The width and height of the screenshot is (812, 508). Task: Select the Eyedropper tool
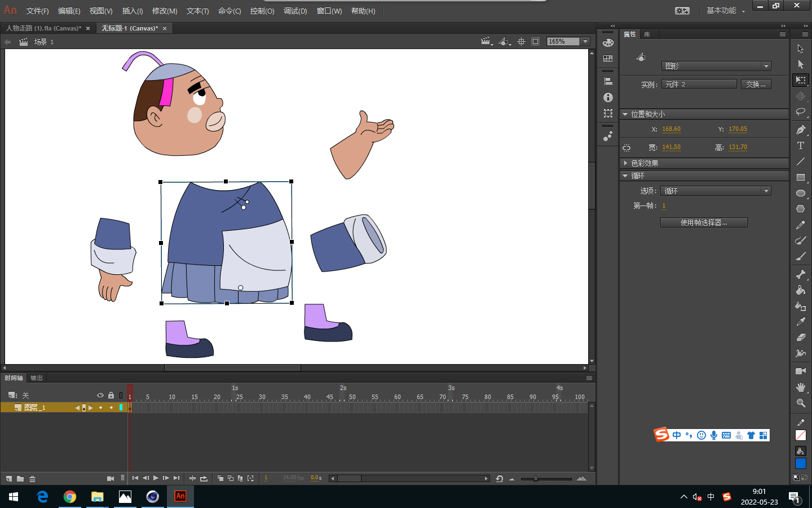[800, 322]
